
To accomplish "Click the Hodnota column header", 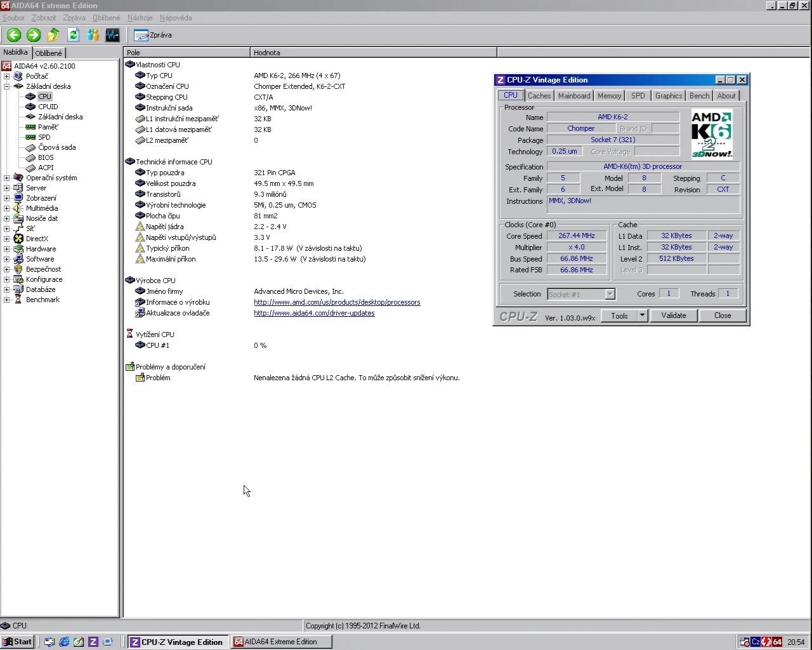I will (374, 53).
